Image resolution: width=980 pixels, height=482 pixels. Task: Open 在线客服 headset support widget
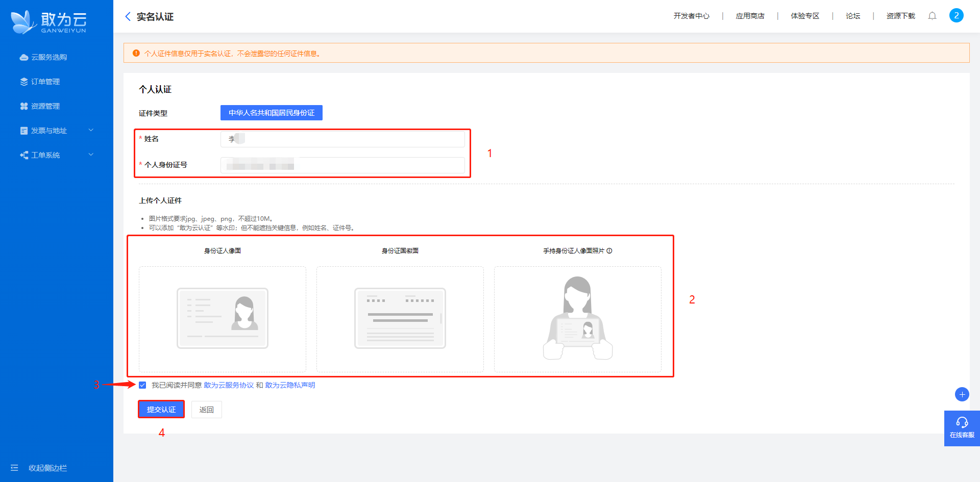(x=962, y=428)
